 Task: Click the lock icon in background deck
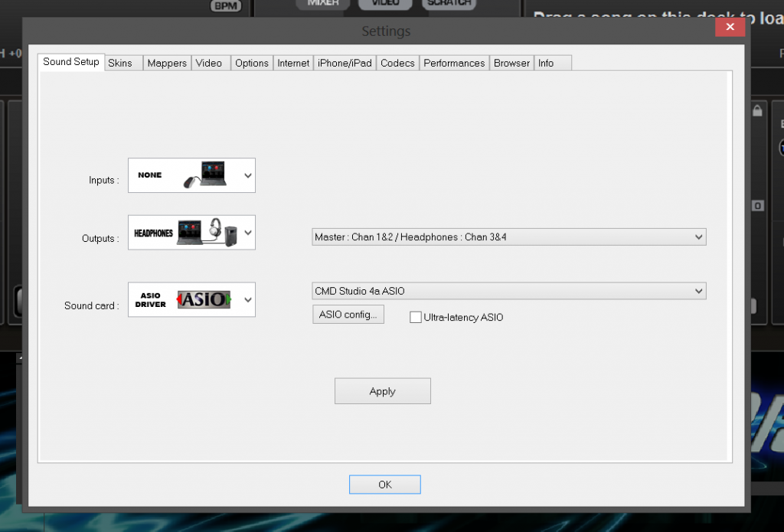click(x=757, y=110)
